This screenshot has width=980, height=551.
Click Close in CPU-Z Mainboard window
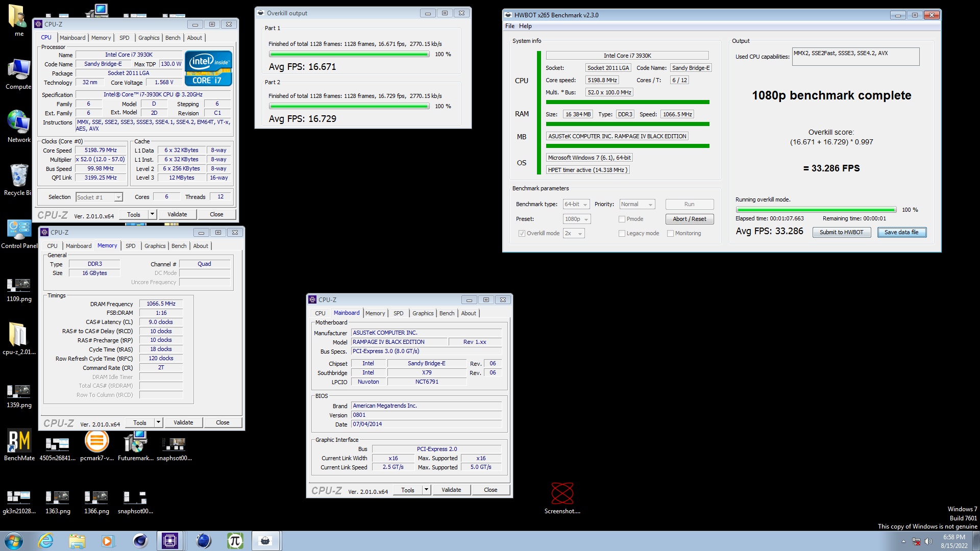[x=491, y=490]
